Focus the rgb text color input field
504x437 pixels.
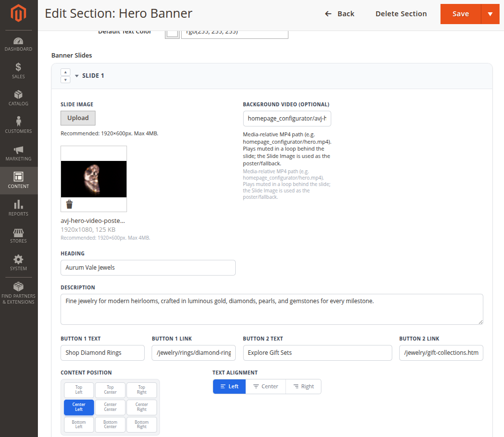click(x=235, y=34)
